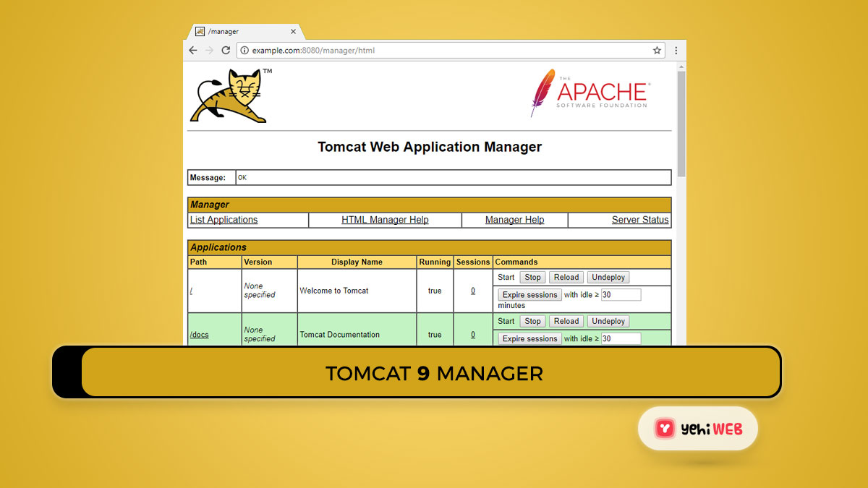Screen dimensions: 868x488
Task: Undeploy the Tomcat Documentation application
Action: tap(608, 321)
